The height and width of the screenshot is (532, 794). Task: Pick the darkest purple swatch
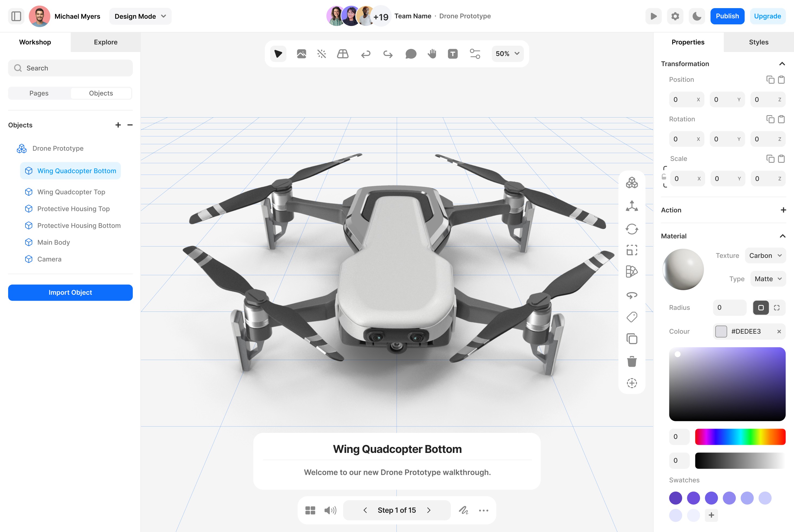tap(675, 498)
